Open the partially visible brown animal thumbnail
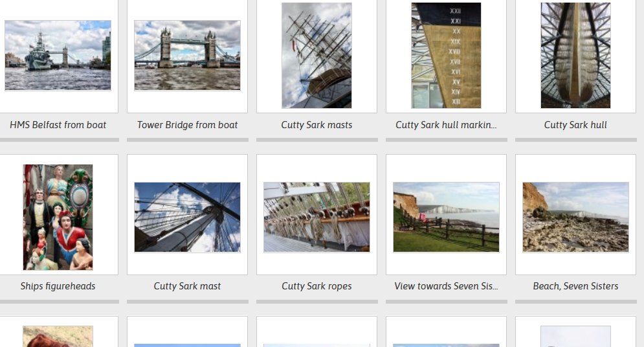Screen dimensions: 644x347 [x=58, y=337]
